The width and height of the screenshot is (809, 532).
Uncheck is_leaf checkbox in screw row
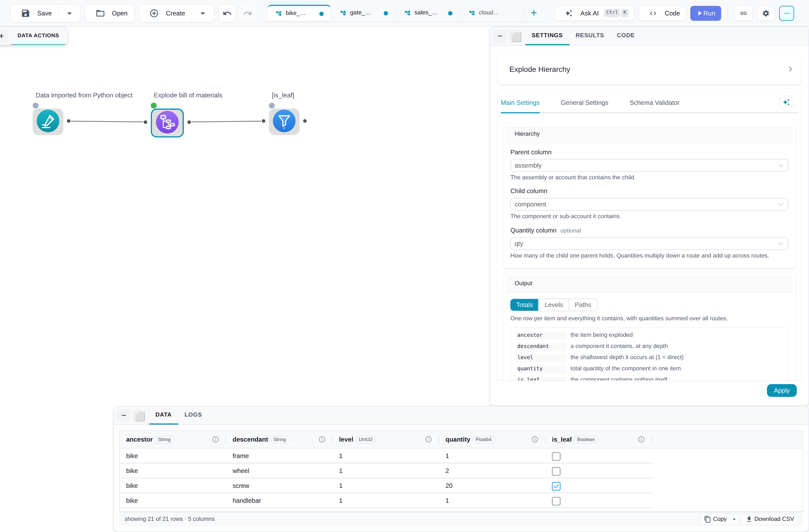click(556, 486)
